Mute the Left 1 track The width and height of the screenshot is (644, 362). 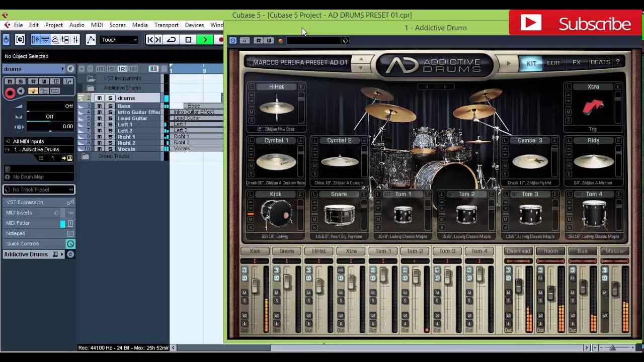point(99,125)
